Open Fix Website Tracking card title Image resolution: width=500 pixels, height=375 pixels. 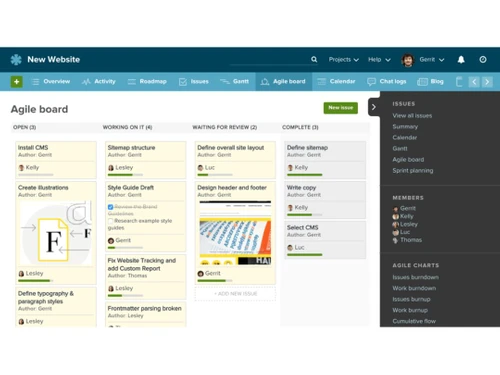pyautogui.click(x=142, y=264)
